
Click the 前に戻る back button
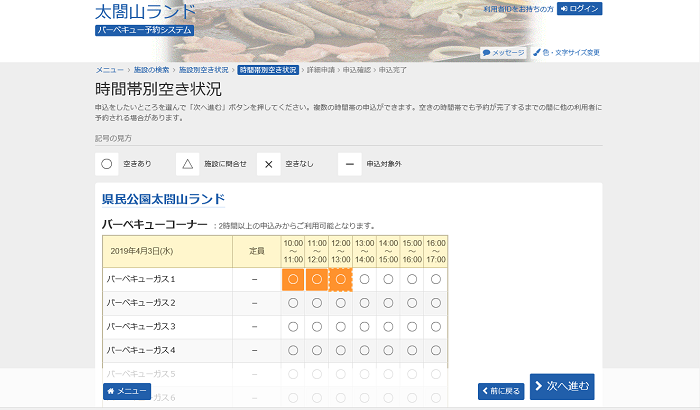(501, 391)
